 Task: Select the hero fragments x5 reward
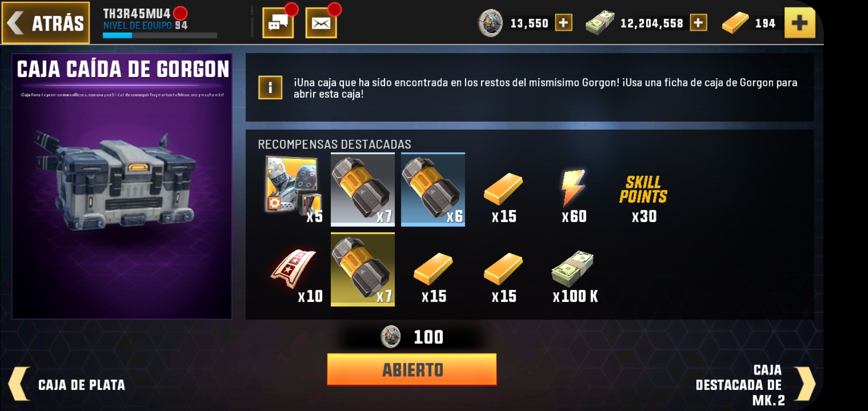click(x=293, y=190)
